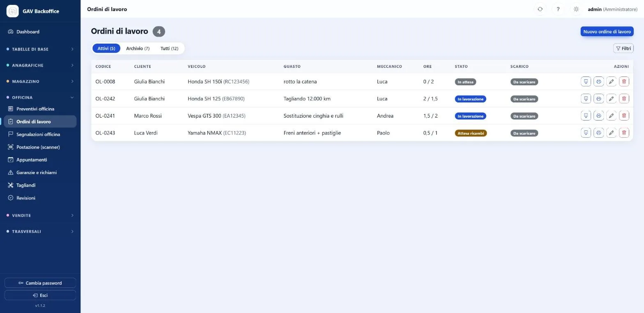Delete work order OL-0241 with the trash icon
Image resolution: width=644 pixels, height=313 pixels.
(624, 116)
